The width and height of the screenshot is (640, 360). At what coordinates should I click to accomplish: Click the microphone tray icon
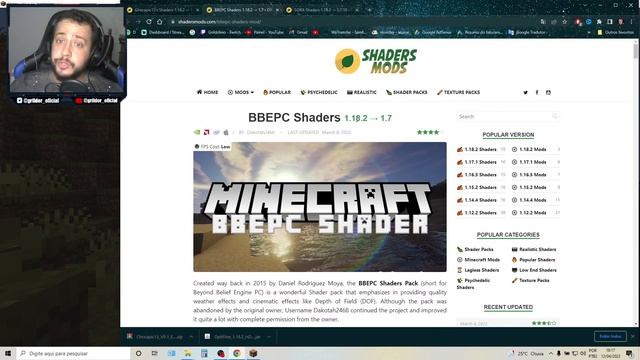coord(559,353)
